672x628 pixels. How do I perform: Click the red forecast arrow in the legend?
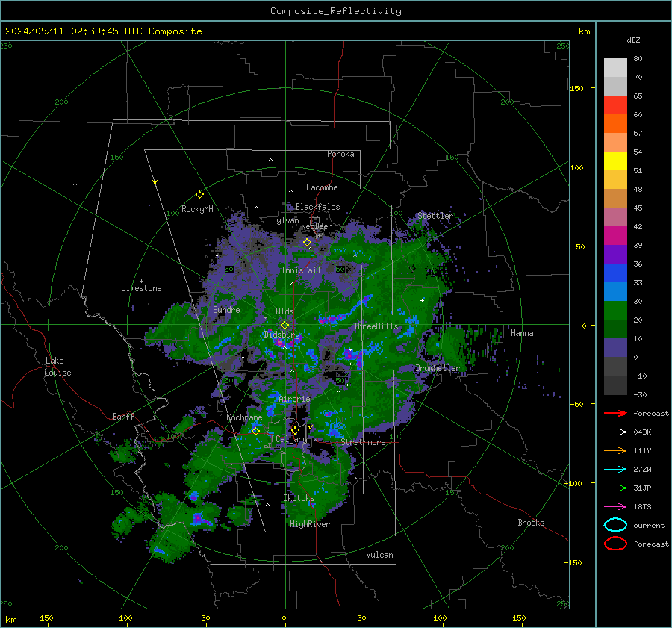615,413
